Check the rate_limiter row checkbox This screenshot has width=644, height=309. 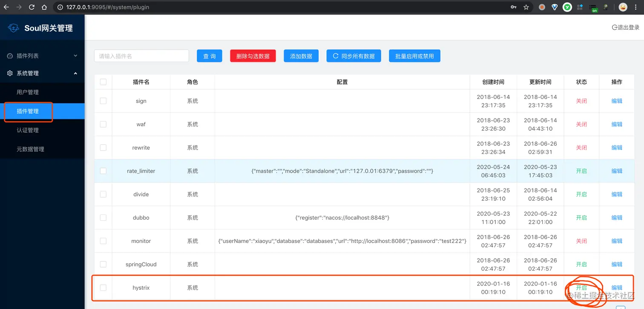tap(103, 171)
